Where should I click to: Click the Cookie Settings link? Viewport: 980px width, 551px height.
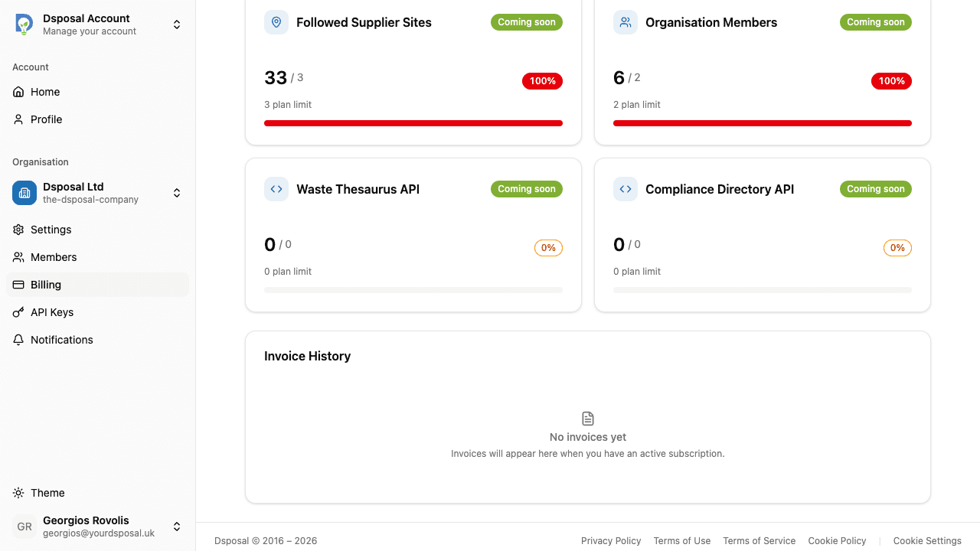coord(927,540)
